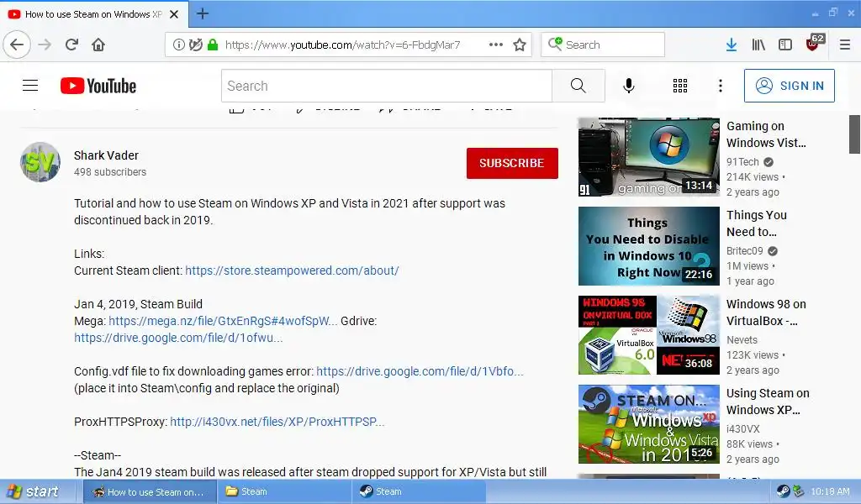Open the Shark Vader channel name

(x=106, y=155)
